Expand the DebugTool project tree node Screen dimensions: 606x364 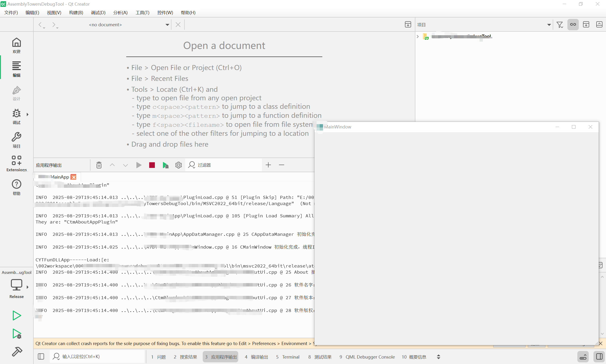point(418,37)
